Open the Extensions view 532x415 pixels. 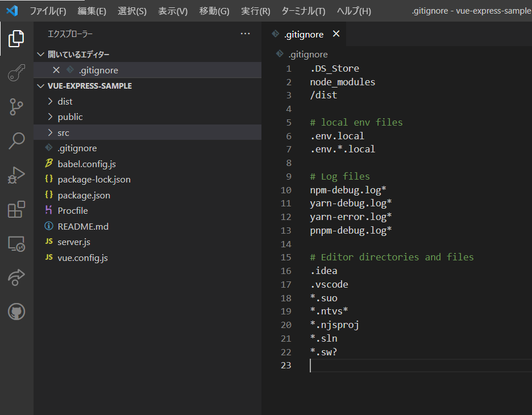pyautogui.click(x=16, y=209)
